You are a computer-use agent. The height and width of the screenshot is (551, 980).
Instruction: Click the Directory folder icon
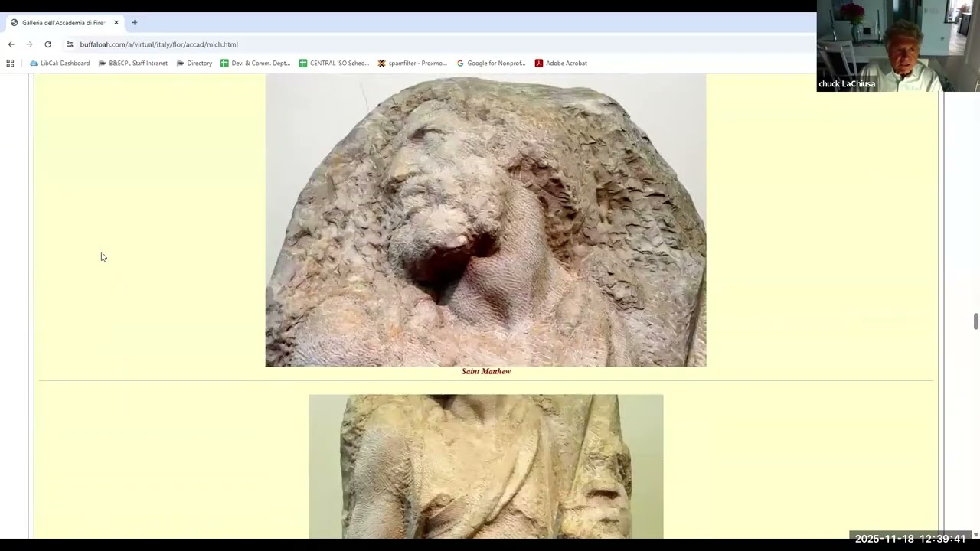tap(181, 64)
